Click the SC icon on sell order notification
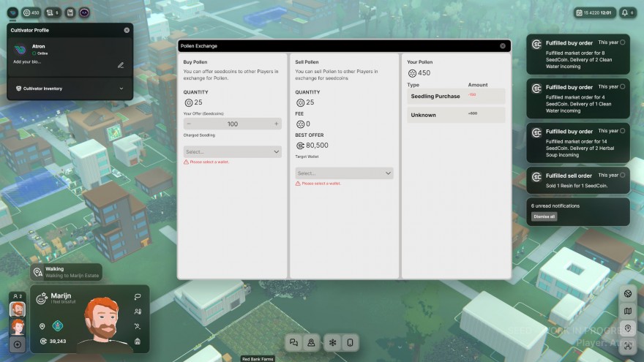The height and width of the screenshot is (362, 644). point(536,177)
